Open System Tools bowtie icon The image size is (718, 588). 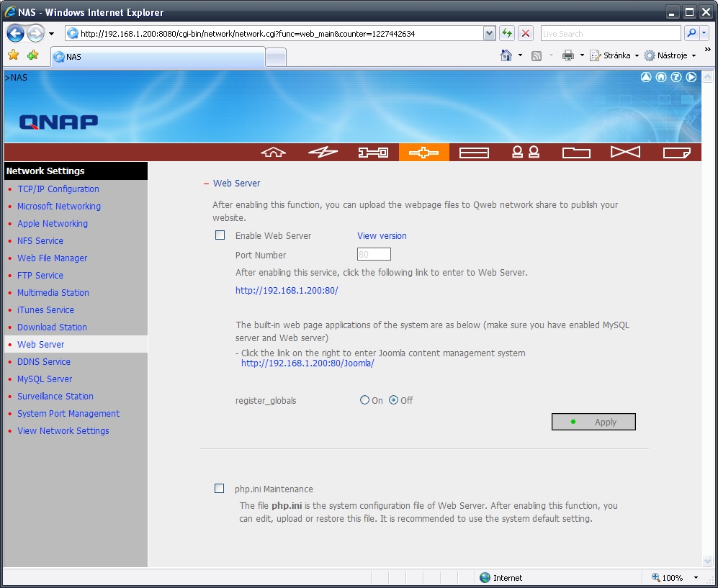pyautogui.click(x=626, y=152)
